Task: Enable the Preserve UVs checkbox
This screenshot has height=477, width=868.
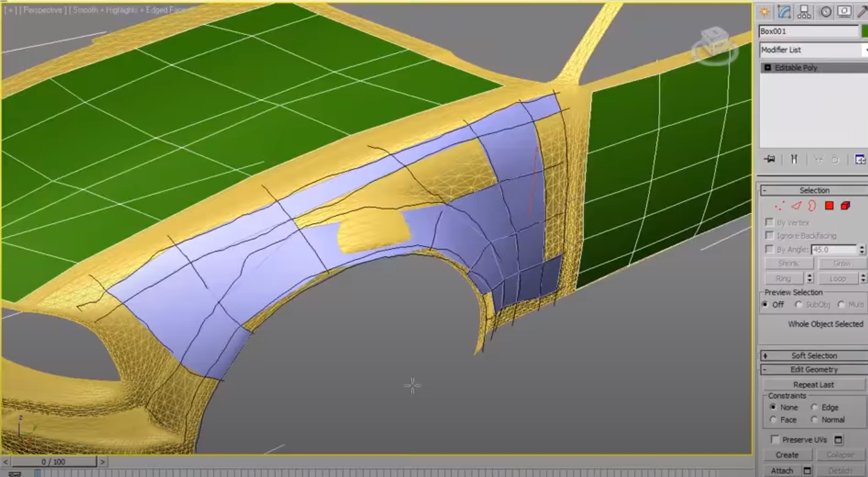Action: tap(775, 440)
